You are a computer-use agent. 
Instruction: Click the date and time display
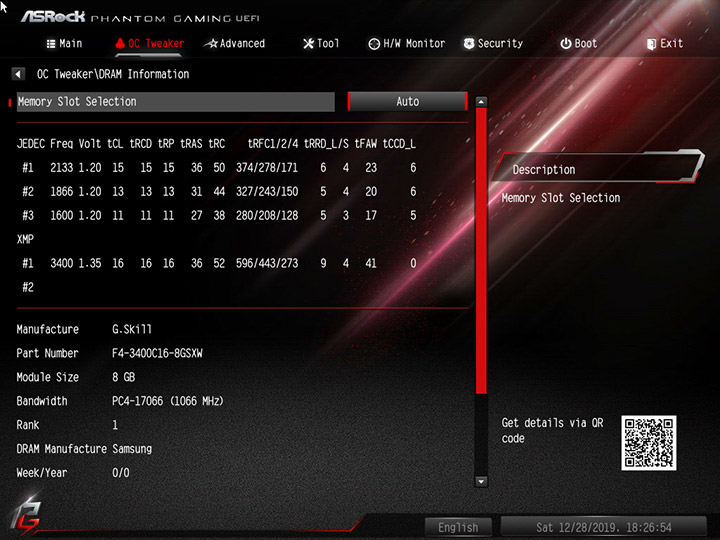coord(603,527)
